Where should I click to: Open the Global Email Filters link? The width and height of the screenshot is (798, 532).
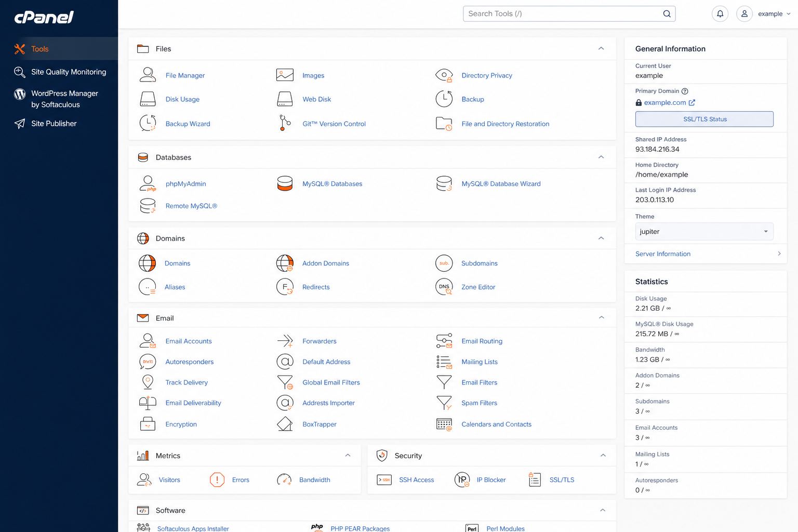(331, 382)
